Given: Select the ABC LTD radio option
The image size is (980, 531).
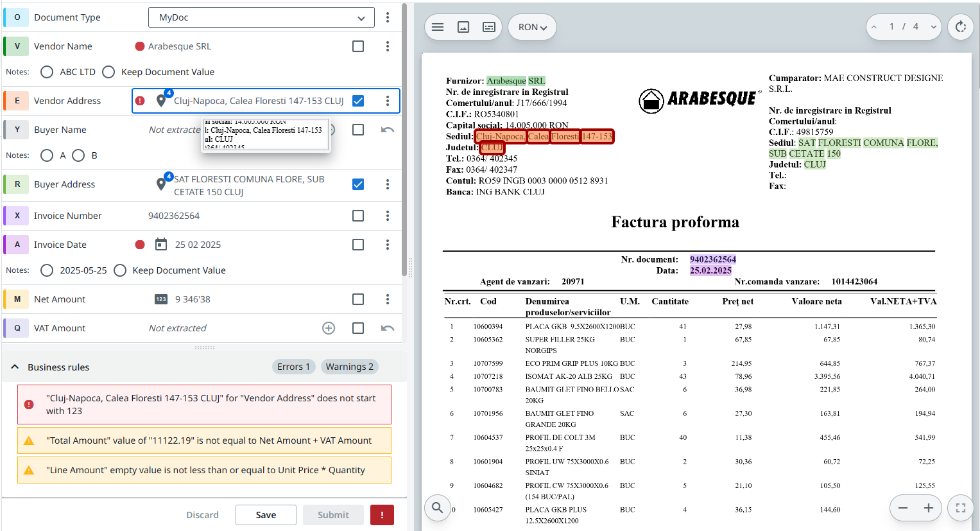Looking at the screenshot, I should [x=47, y=72].
